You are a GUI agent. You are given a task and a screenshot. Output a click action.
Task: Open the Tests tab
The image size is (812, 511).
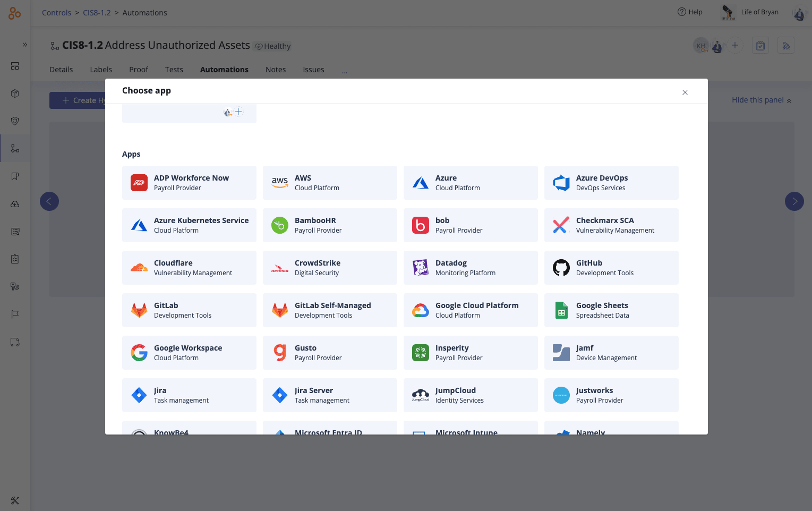174,70
